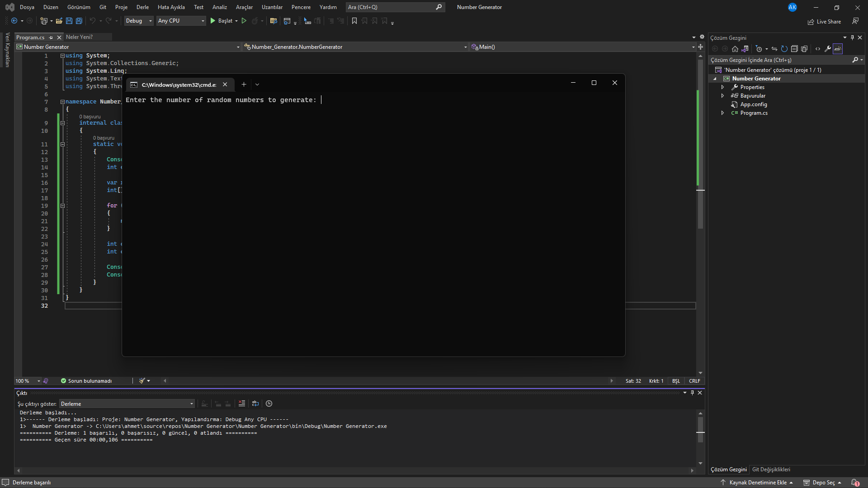868x488 pixels.
Task: Click the single Save disk icon
Action: (69, 21)
